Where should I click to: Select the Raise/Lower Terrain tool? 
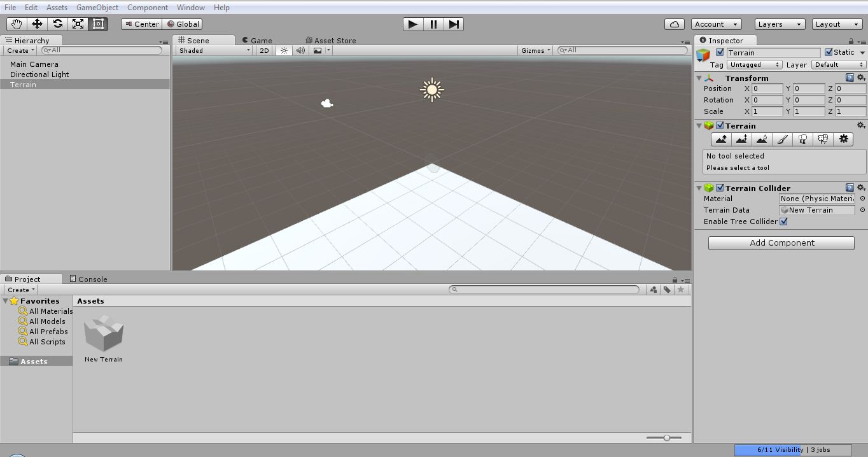click(x=721, y=139)
